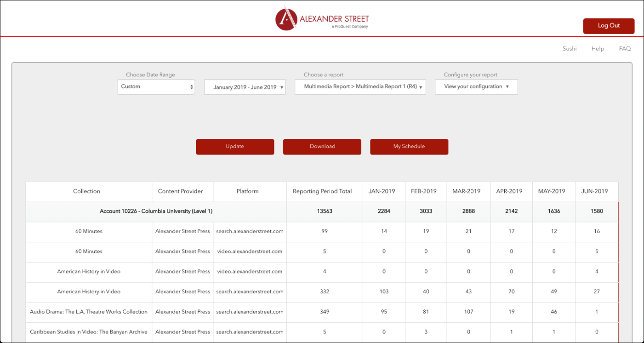Click the value 70 in APR-2019 column
Image resolution: width=644 pixels, height=343 pixels.
click(x=511, y=292)
